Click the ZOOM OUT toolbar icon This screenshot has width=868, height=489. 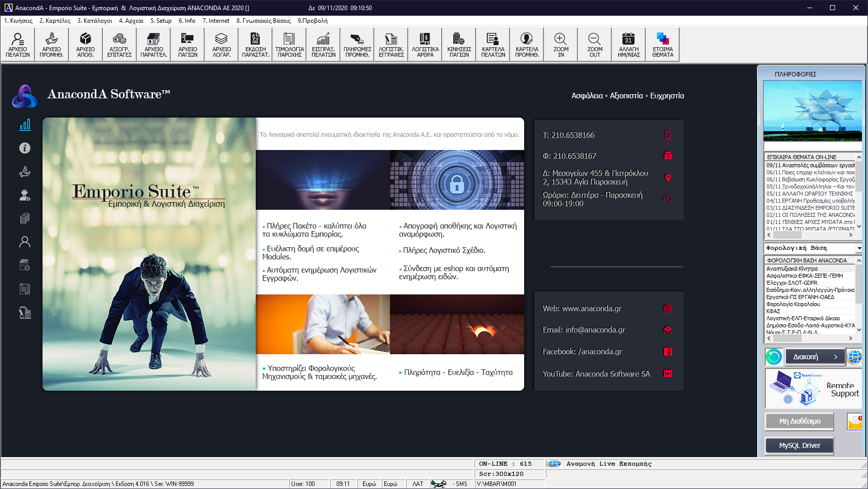(x=595, y=45)
